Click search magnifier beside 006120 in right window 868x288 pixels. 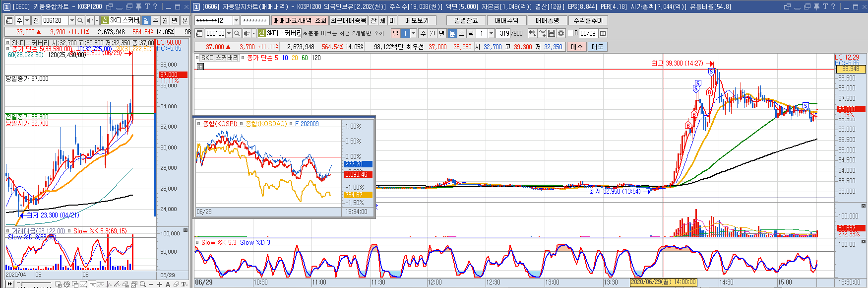[x=237, y=33]
